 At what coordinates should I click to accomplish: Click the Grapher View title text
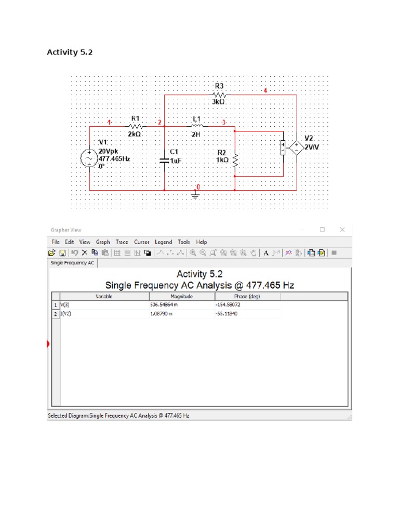click(66, 230)
